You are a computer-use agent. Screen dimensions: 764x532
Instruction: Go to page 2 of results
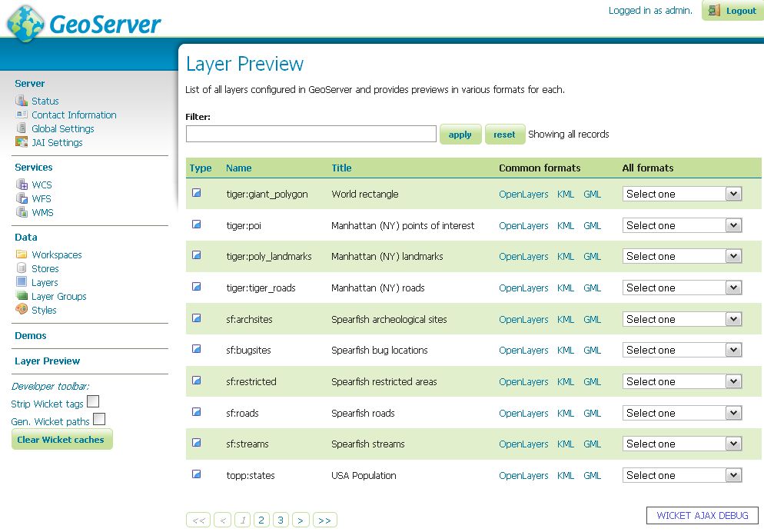point(261,520)
